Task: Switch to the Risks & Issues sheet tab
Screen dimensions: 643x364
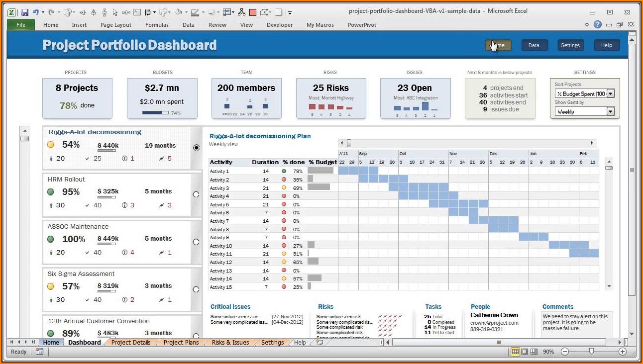Action: click(230, 342)
